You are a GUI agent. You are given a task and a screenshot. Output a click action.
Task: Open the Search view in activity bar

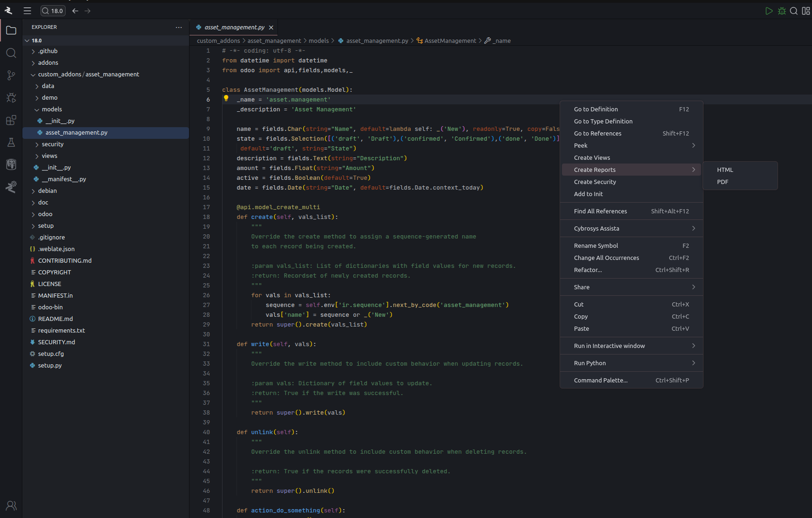(11, 53)
